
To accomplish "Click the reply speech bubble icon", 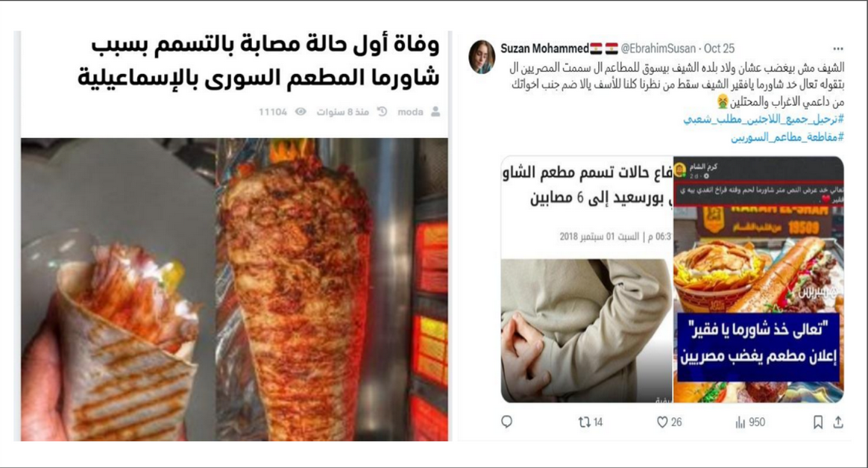I will 506,422.
